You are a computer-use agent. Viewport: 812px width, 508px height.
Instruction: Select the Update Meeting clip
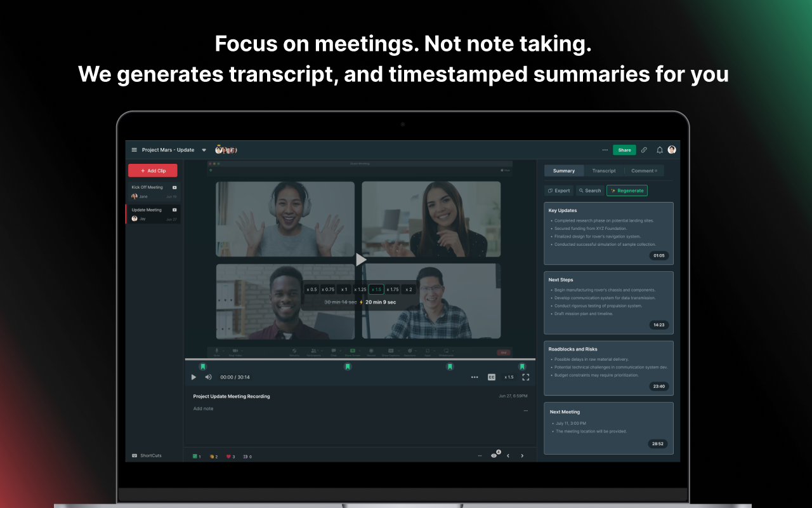[153, 214]
